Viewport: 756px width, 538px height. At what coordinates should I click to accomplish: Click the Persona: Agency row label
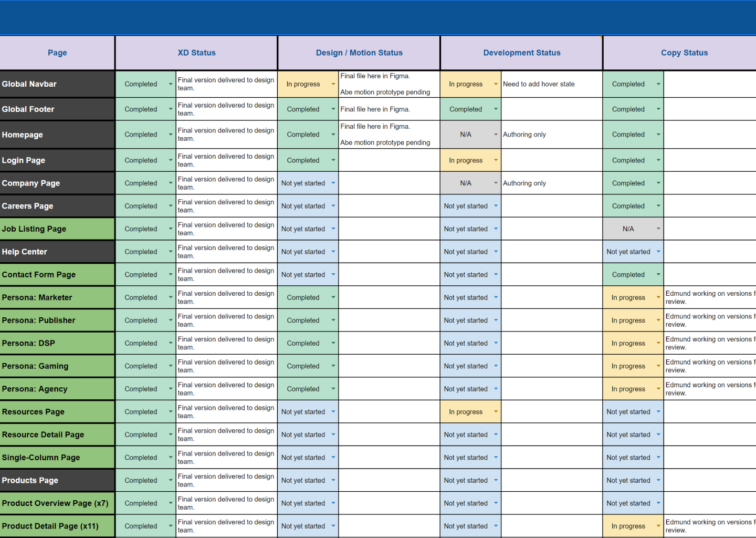pos(57,389)
